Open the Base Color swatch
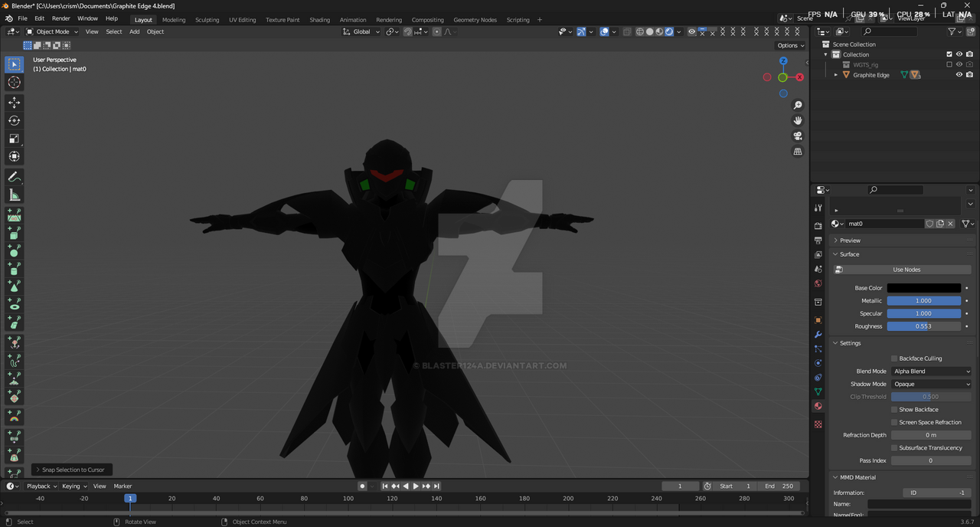 (x=923, y=288)
